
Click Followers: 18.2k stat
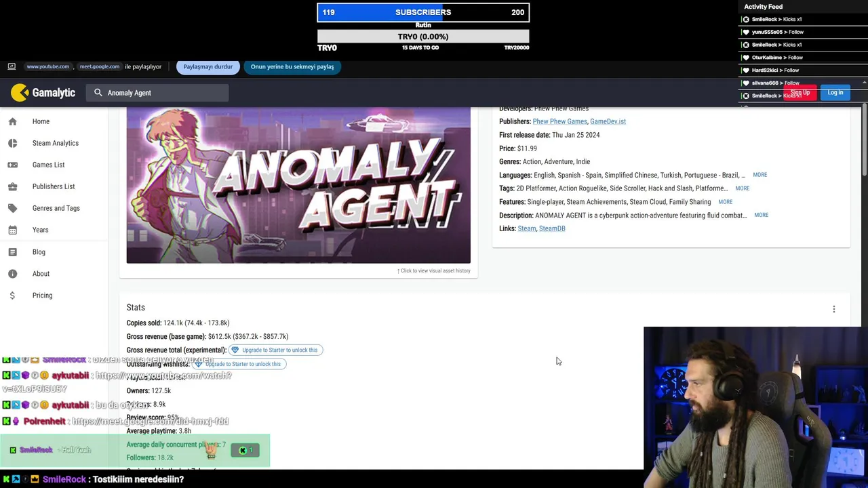tap(150, 457)
